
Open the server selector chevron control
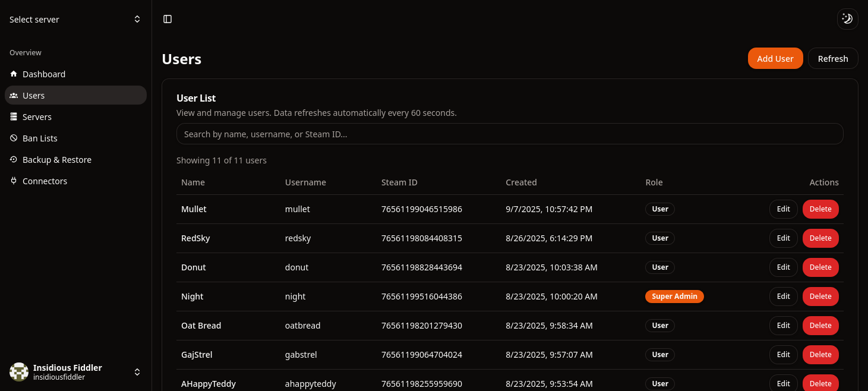[137, 19]
